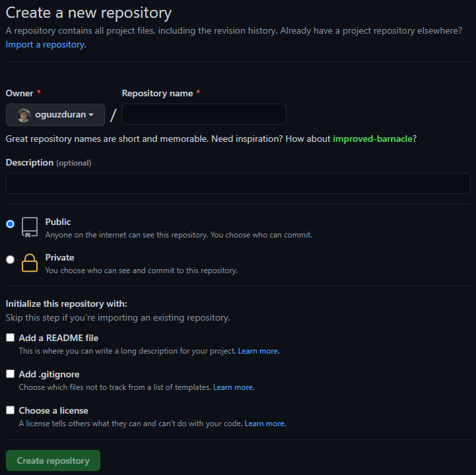Use suggested name improved-barnacle
This screenshot has width=476, height=475.
coord(372,139)
